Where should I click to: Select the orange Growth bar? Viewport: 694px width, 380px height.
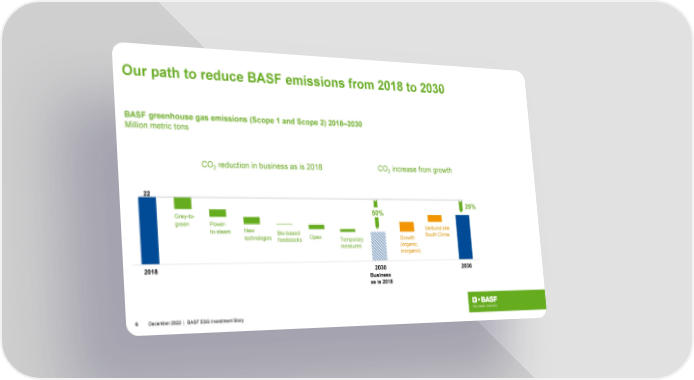click(407, 226)
